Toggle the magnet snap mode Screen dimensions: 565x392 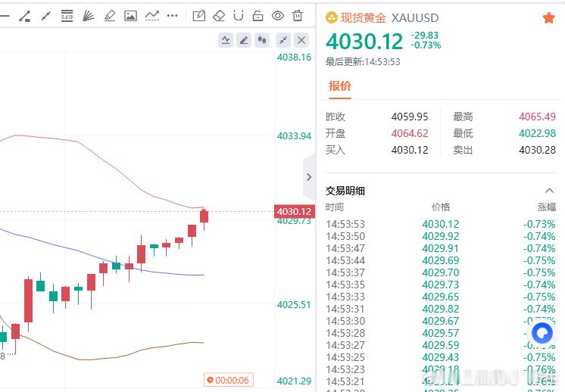tap(239, 16)
